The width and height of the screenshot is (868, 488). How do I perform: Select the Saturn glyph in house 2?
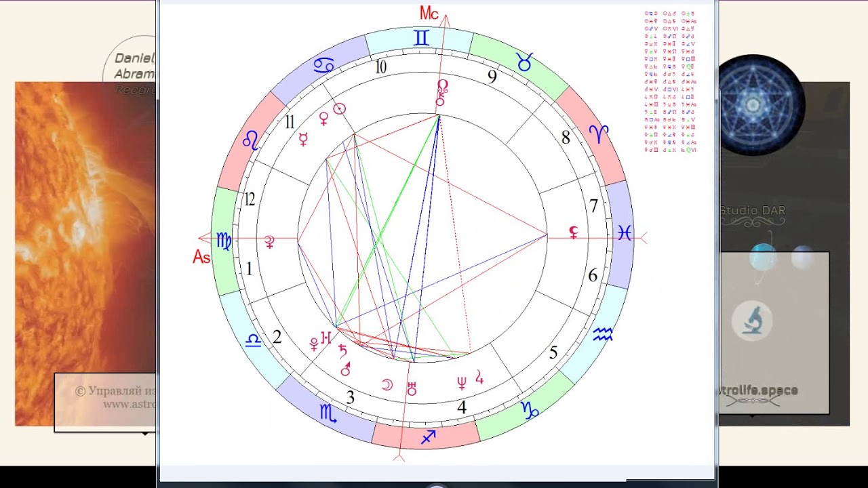pos(342,350)
